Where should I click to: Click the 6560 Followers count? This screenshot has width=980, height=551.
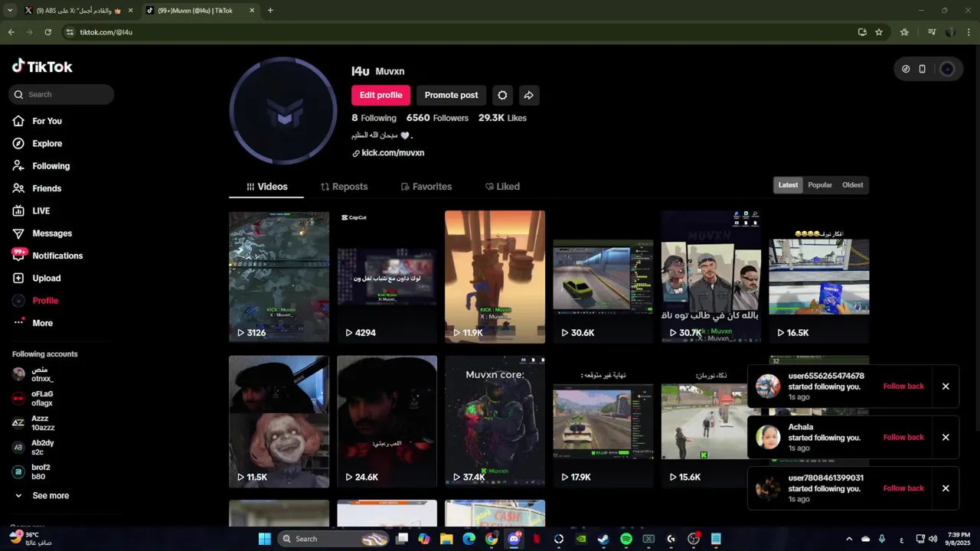(x=437, y=118)
